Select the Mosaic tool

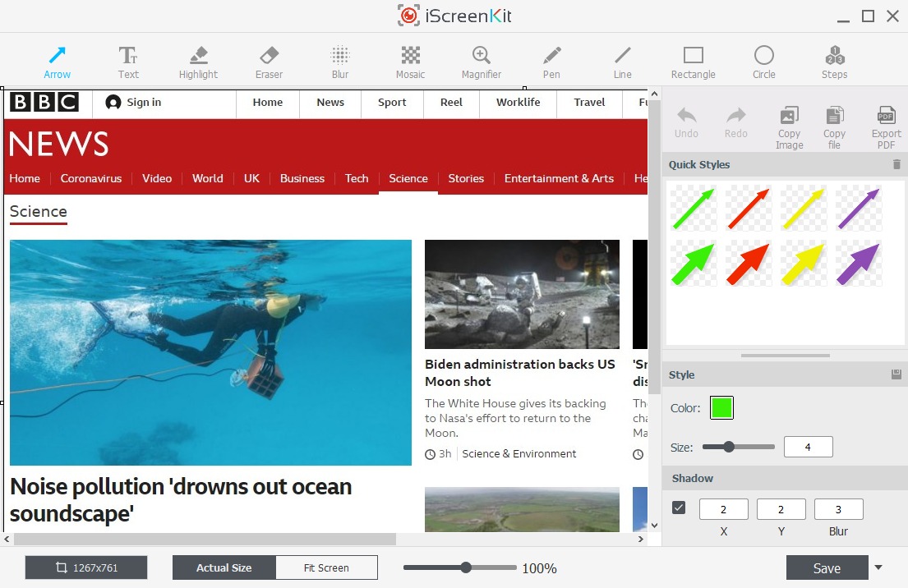tap(410, 62)
